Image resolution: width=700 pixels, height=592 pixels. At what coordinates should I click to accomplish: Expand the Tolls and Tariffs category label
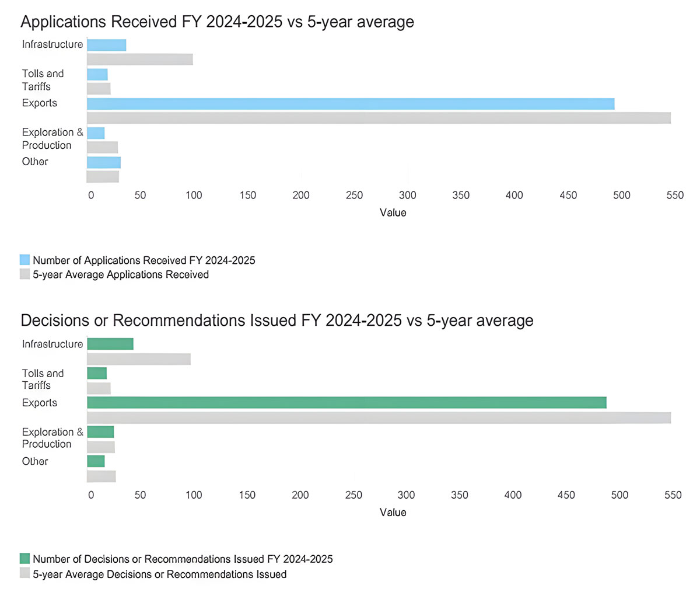click(x=43, y=80)
